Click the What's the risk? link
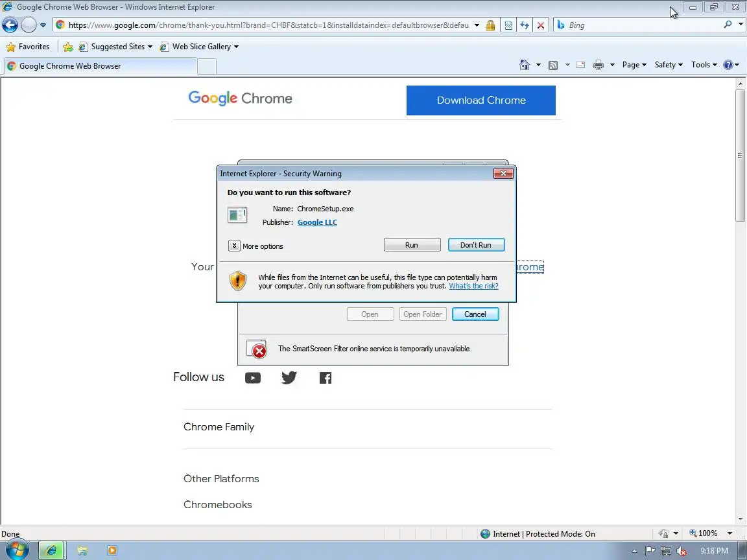The width and height of the screenshot is (747, 560). tap(473, 286)
